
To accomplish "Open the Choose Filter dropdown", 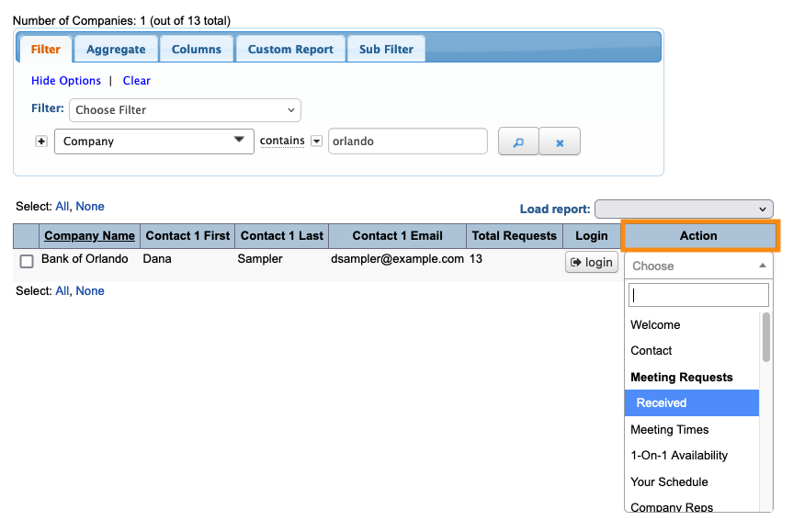I will click(185, 110).
